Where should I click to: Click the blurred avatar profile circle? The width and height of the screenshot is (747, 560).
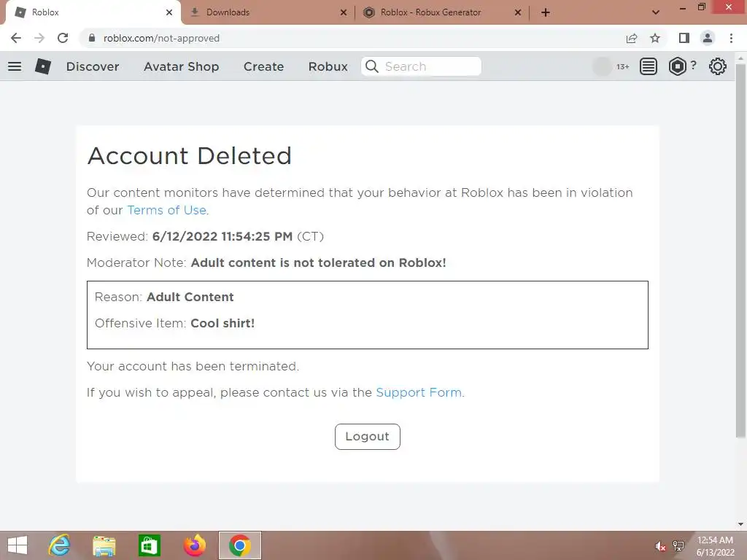point(602,66)
